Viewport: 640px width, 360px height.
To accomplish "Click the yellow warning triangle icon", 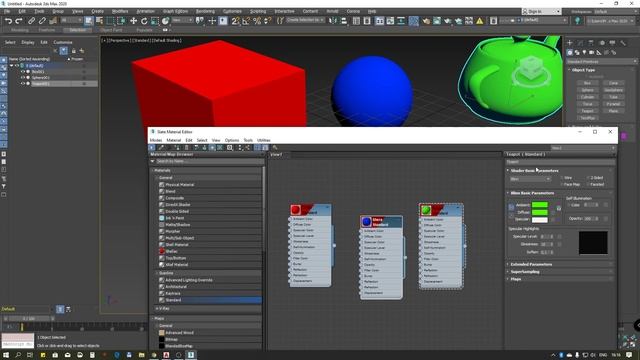I will click(480, 21).
